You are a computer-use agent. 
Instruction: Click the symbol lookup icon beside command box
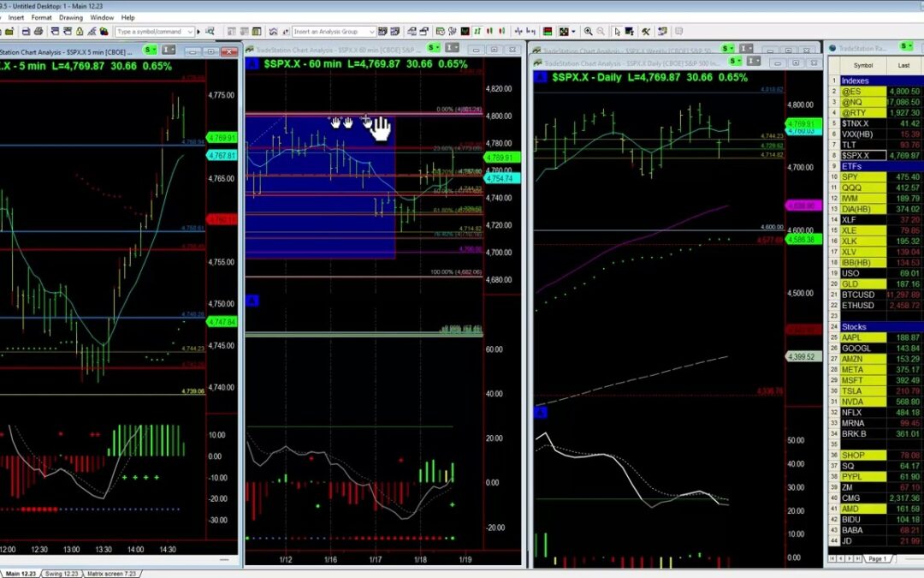210,32
